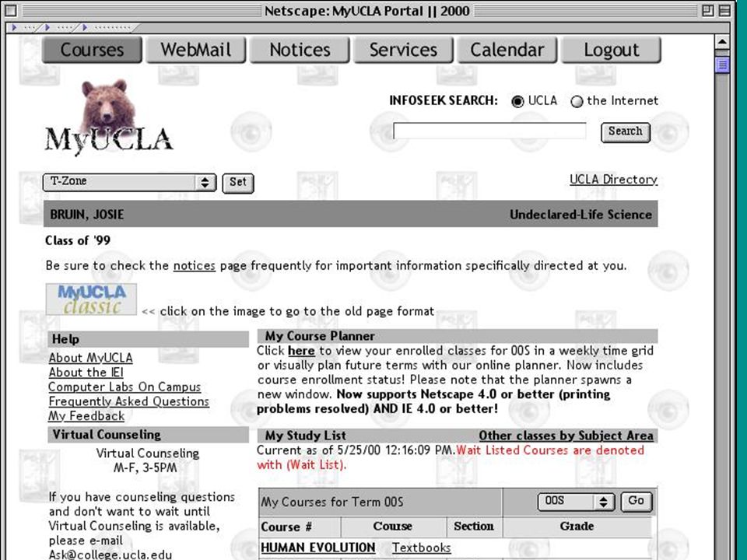This screenshot has height=560, width=747.
Task: Open Computer Labs On Campus link
Action: click(124, 387)
